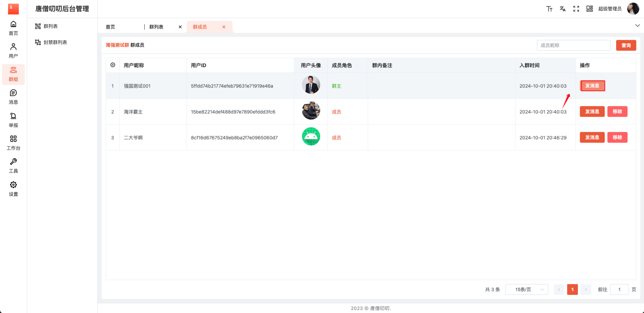Open the 举报 reports section
This screenshot has height=313, width=644.
tap(13, 120)
